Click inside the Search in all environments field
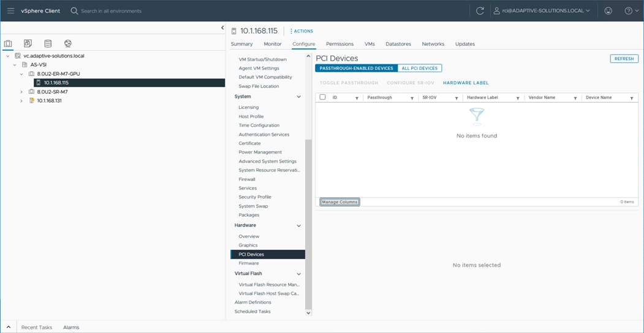The image size is (644, 333). tap(112, 11)
